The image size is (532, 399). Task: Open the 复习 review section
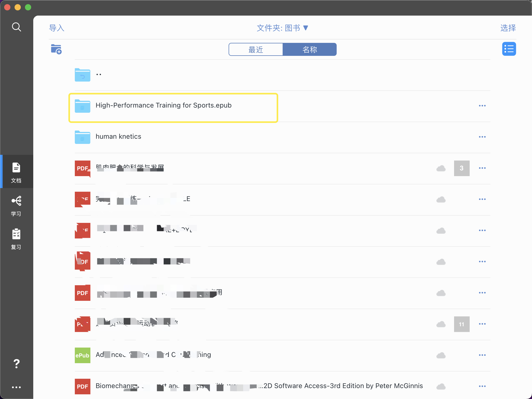coord(16,239)
